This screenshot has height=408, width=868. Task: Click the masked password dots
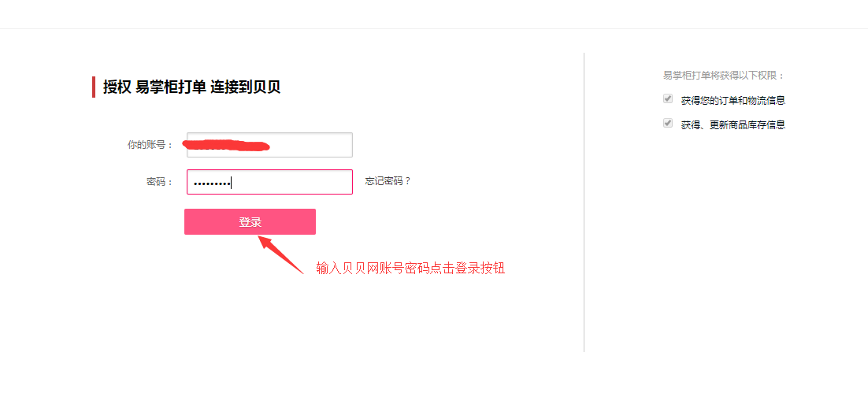[211, 184]
